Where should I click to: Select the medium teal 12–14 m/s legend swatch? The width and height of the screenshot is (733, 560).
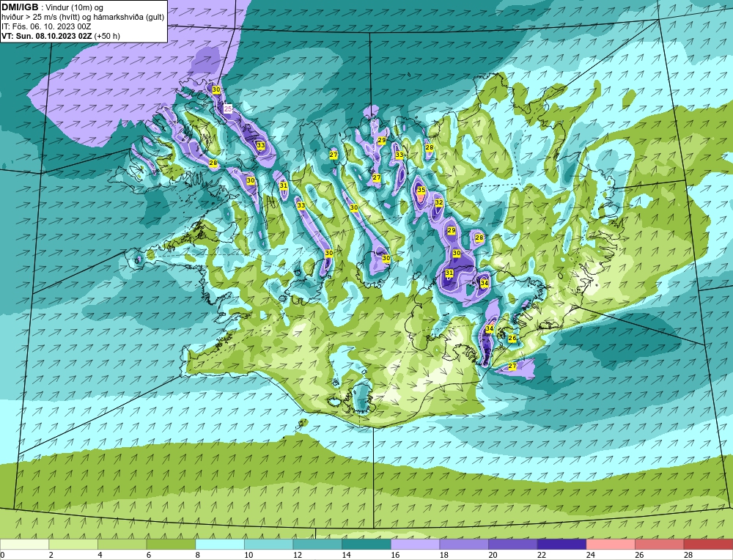pos(317,544)
